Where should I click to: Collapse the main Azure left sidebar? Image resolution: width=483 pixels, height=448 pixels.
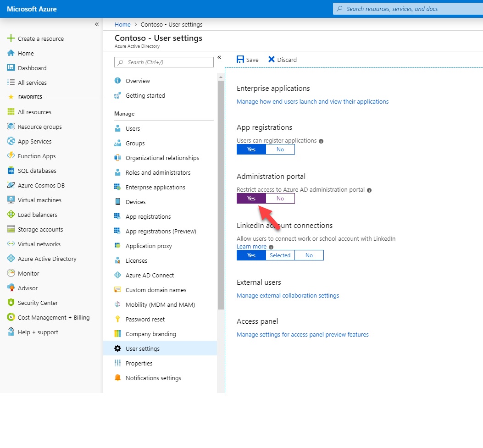[97, 24]
